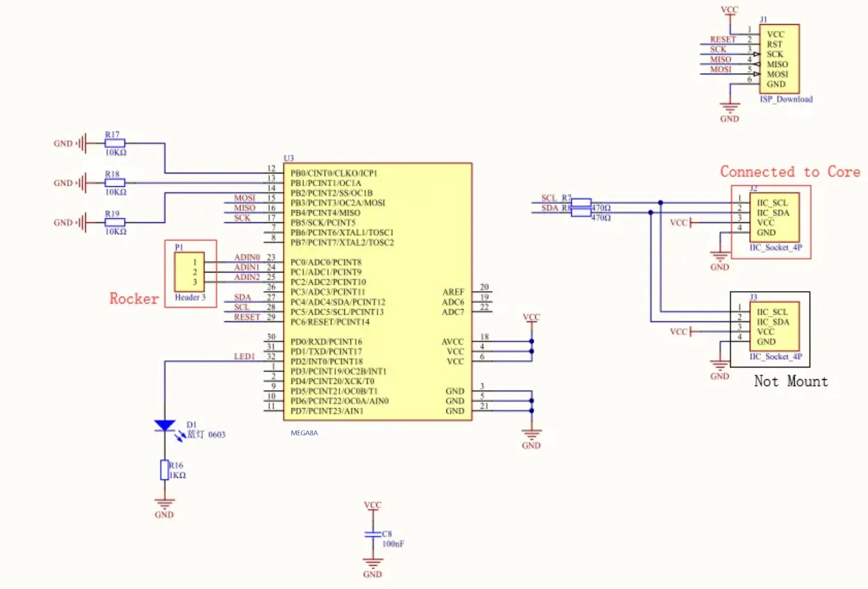The height and width of the screenshot is (589, 868).
Task: Select resistor R19 symbol
Action: click(x=115, y=222)
